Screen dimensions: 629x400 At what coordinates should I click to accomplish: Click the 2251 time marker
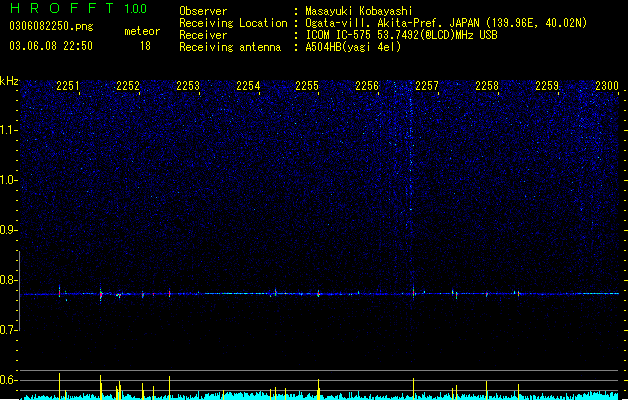click(68, 86)
